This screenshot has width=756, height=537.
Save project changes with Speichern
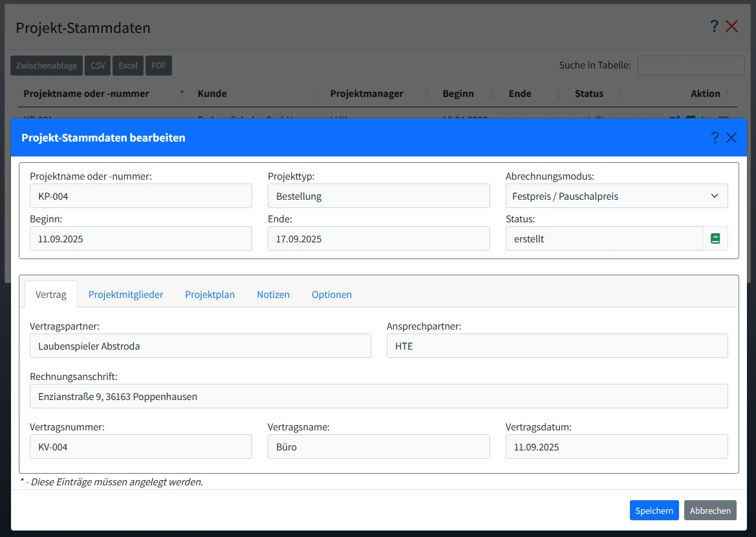click(x=654, y=510)
